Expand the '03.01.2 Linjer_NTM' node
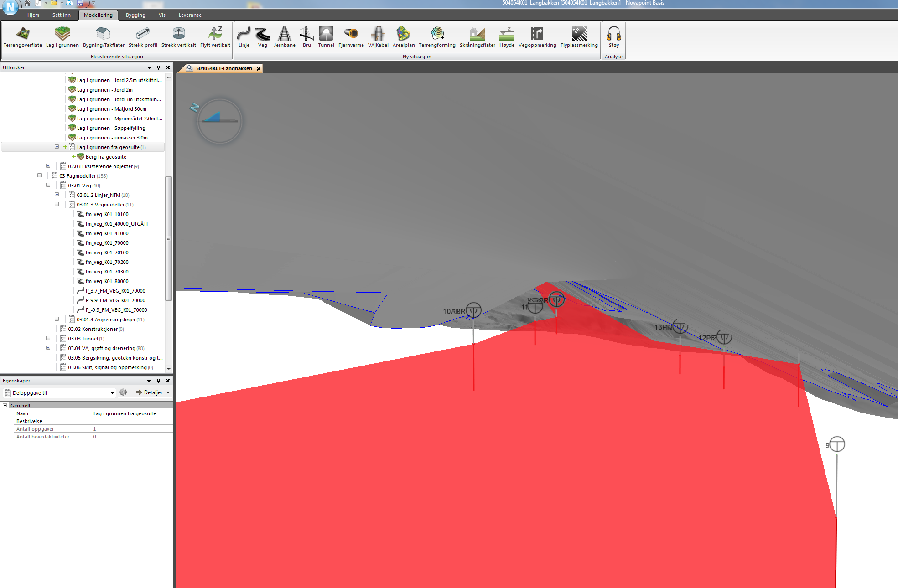Image resolution: width=898 pixels, height=588 pixels. tap(57, 195)
